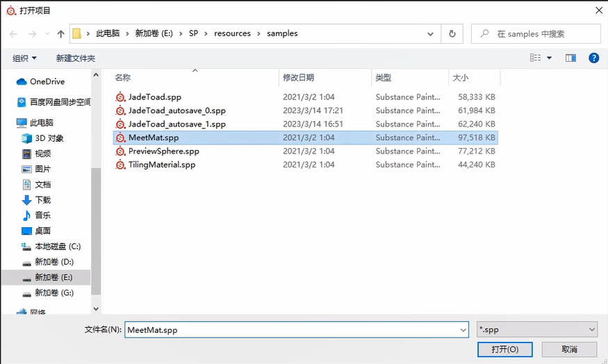The image size is (608, 364).
Task: Click the refresh button in address bar
Action: tap(452, 33)
